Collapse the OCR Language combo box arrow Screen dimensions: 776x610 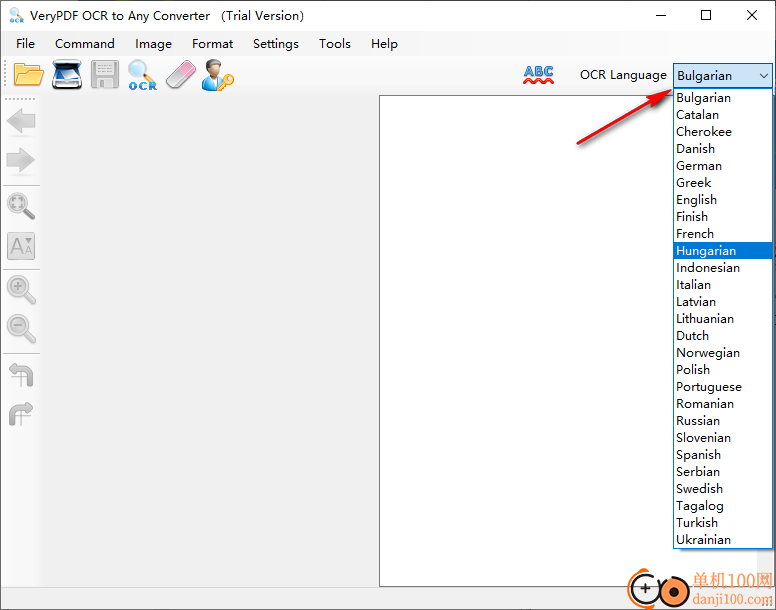click(x=764, y=76)
